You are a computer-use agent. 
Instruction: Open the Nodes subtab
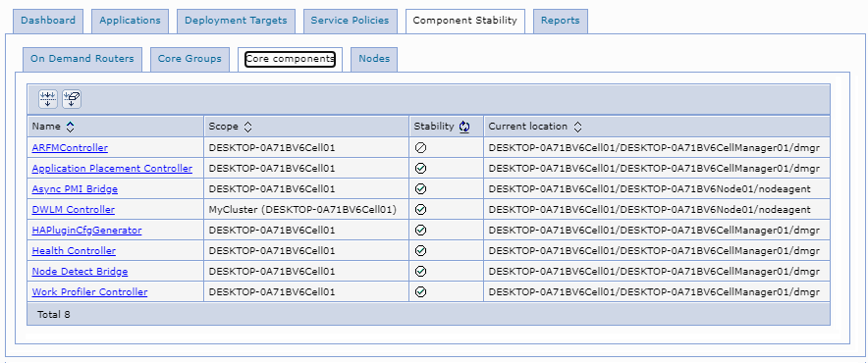pos(374,59)
